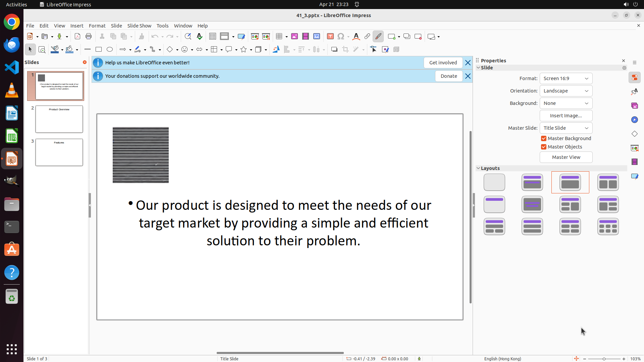Expand the Master Slide dropdown
Image resolution: width=644 pixels, height=362 pixels.
tap(566, 128)
